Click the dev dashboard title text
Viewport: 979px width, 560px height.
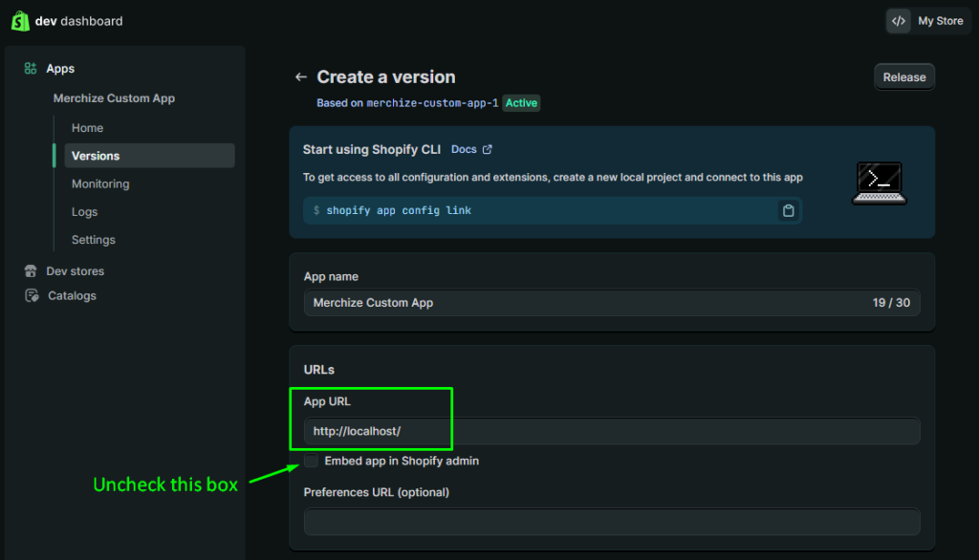click(78, 21)
